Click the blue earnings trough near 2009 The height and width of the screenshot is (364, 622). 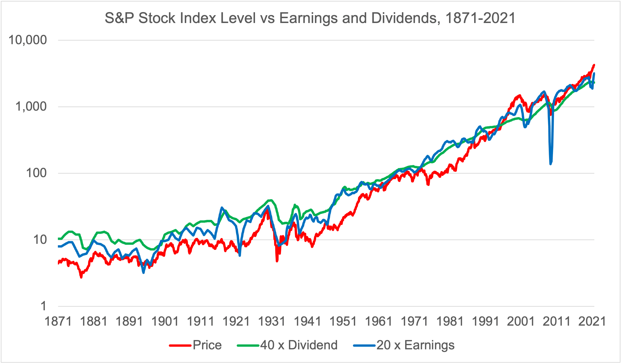coord(551,163)
